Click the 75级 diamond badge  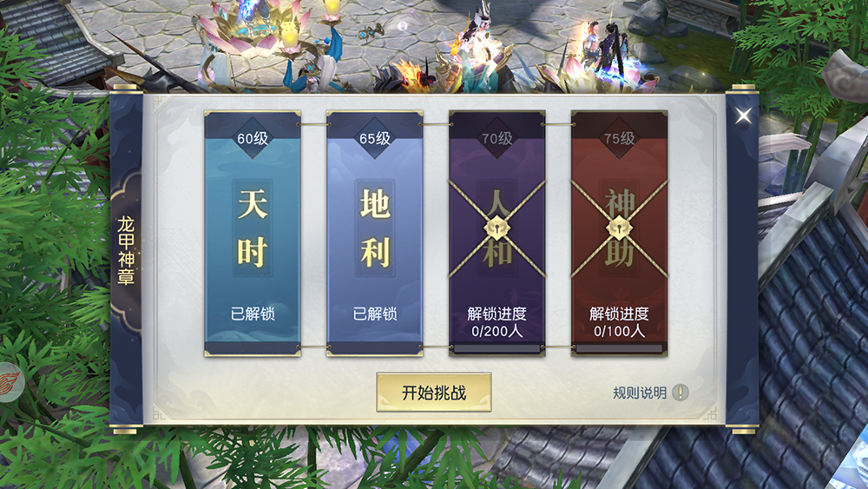click(x=620, y=138)
